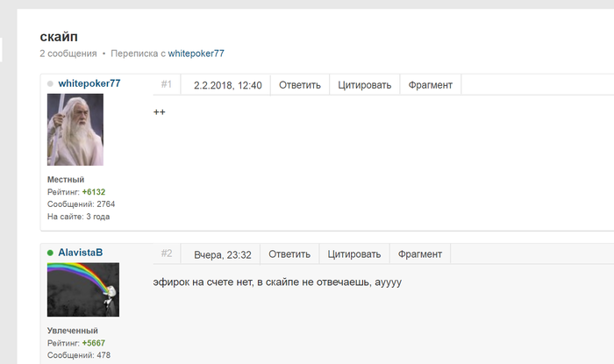Click rating value +5667
The width and height of the screenshot is (614, 364).
tap(94, 343)
